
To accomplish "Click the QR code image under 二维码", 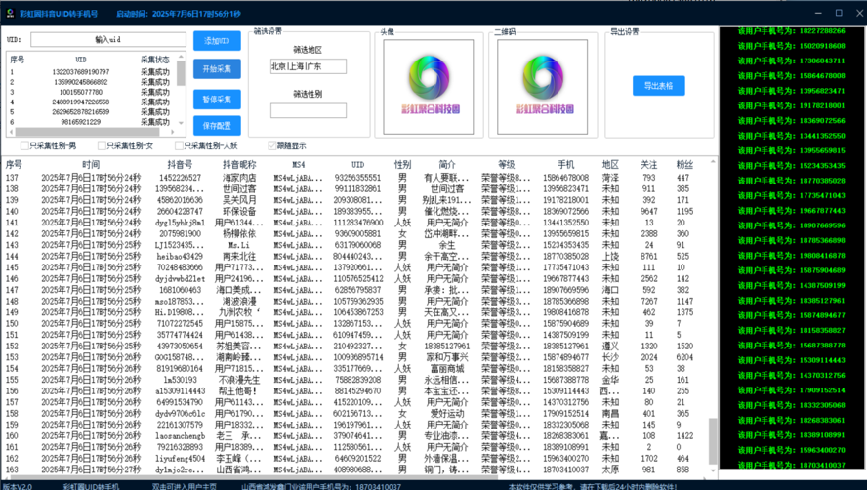I will pos(546,82).
